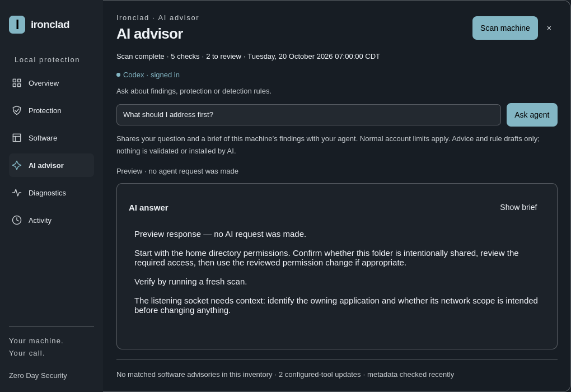Click the ironclad brand name
The width and height of the screenshot is (571, 392).
(50, 25)
